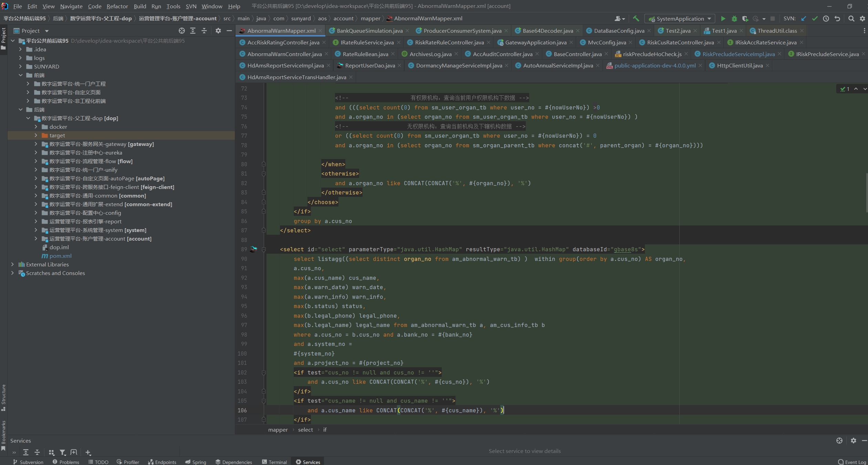Screen dimensions: 868x465
Task: Run SystemApplication with the green play icon
Action: [723, 19]
